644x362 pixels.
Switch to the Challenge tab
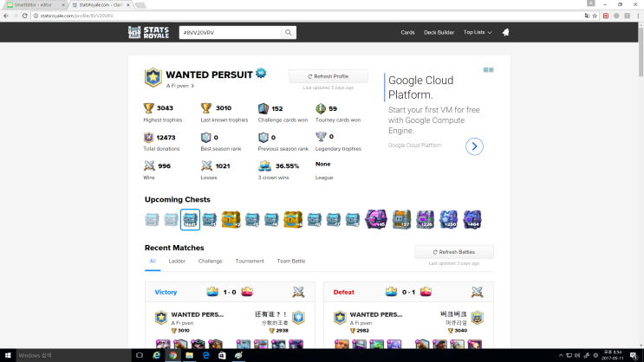pyautogui.click(x=211, y=261)
